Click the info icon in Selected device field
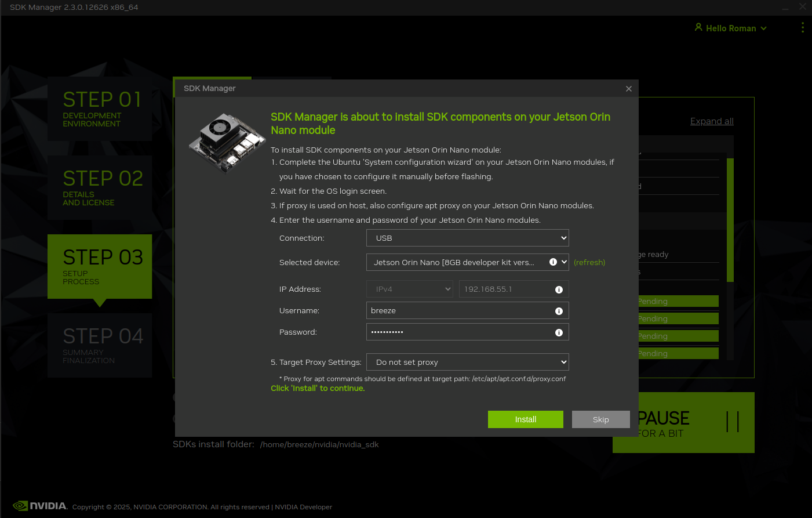The width and height of the screenshot is (812, 518). (553, 262)
